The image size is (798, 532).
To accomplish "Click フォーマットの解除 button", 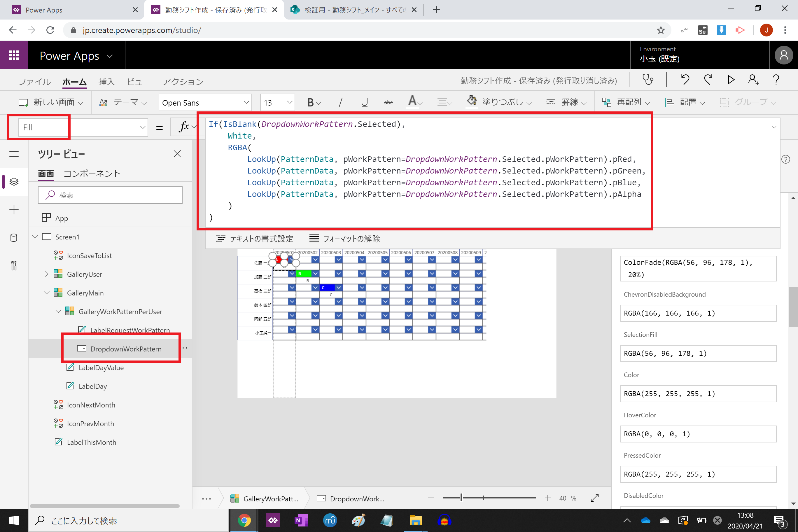I will point(345,239).
